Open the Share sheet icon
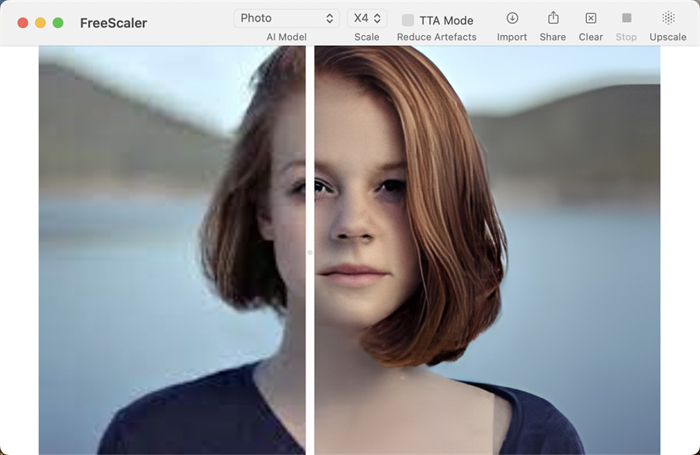This screenshot has width=700, height=455. click(x=552, y=18)
